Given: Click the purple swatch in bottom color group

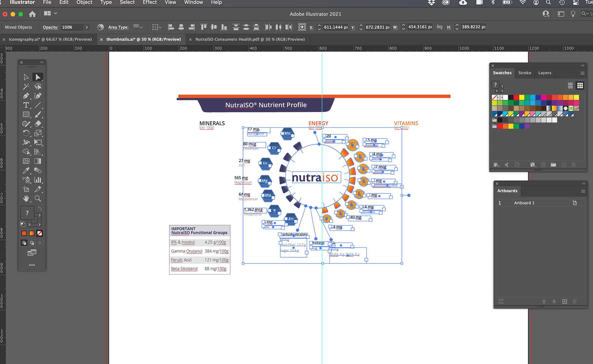Looking at the screenshot, I should (527, 126).
